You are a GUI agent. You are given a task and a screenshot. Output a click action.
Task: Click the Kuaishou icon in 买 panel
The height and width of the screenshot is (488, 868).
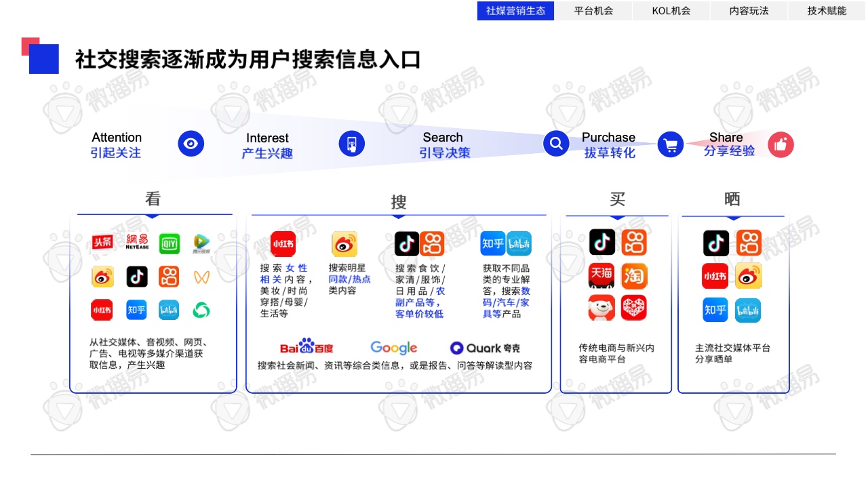pos(634,242)
